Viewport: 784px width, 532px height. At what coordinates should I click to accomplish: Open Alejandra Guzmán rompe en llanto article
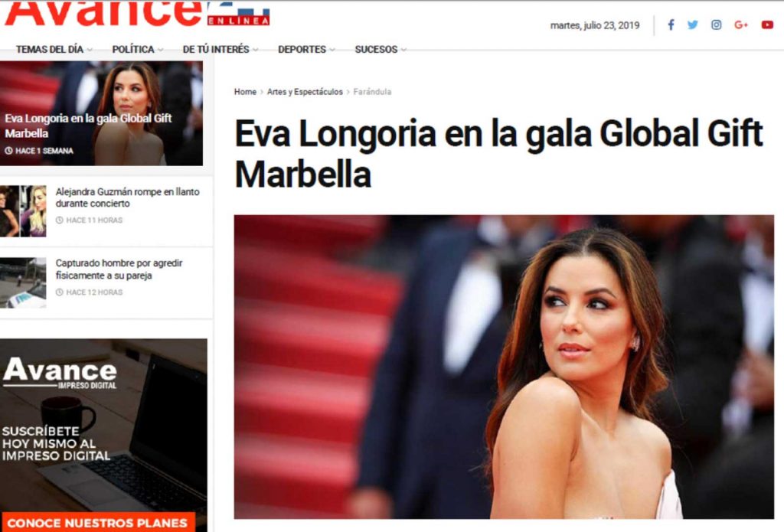128,197
